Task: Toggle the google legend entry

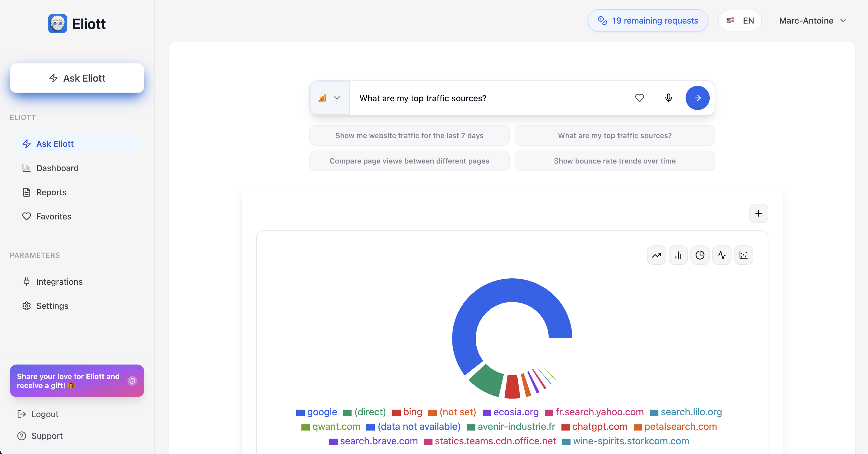Action: tap(321, 412)
